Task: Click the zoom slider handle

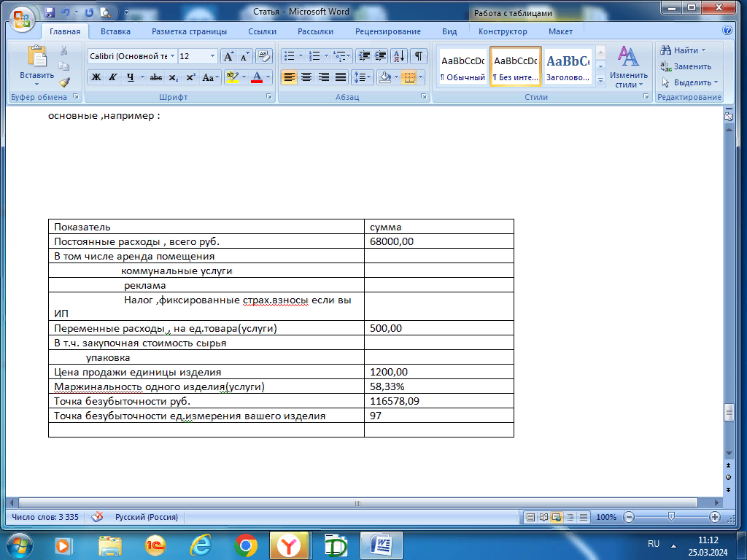Action: (671, 517)
